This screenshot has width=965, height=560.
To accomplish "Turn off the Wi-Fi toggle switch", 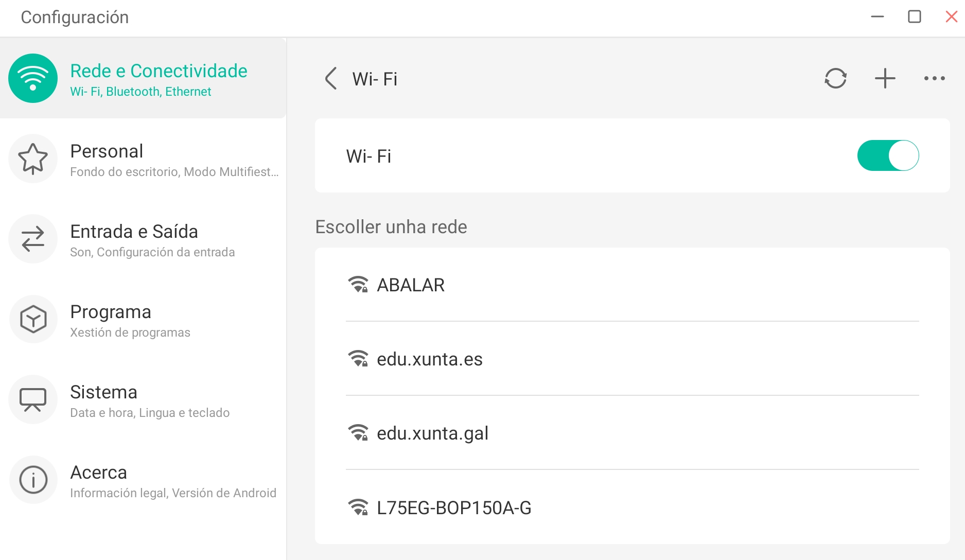I will 888,155.
